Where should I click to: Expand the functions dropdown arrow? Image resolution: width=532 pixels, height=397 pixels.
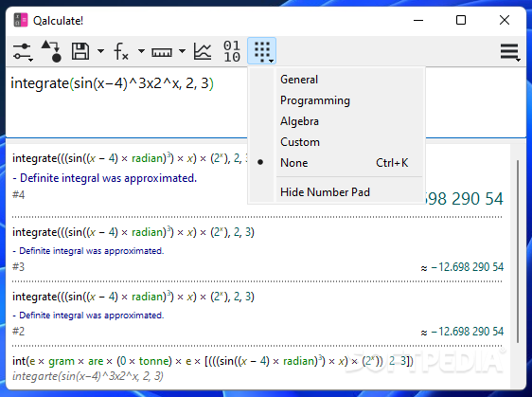click(x=141, y=51)
